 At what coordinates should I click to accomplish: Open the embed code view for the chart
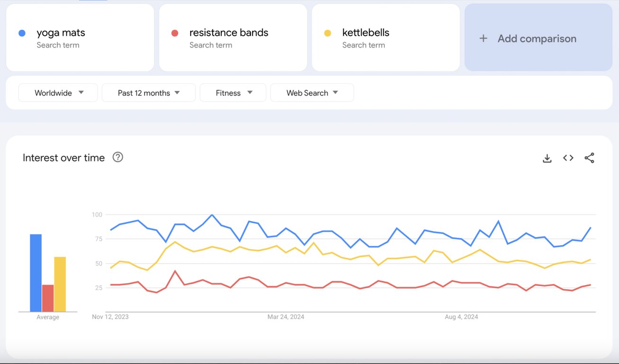point(568,158)
